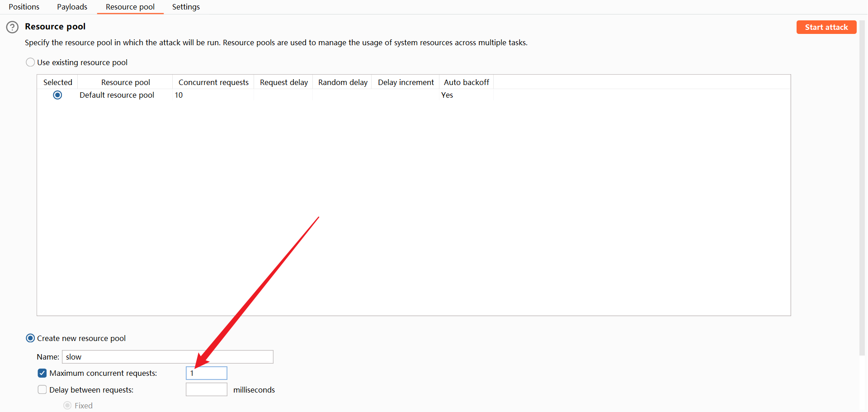Sort by Concurrent requests column header
The width and height of the screenshot is (868, 412).
point(213,82)
